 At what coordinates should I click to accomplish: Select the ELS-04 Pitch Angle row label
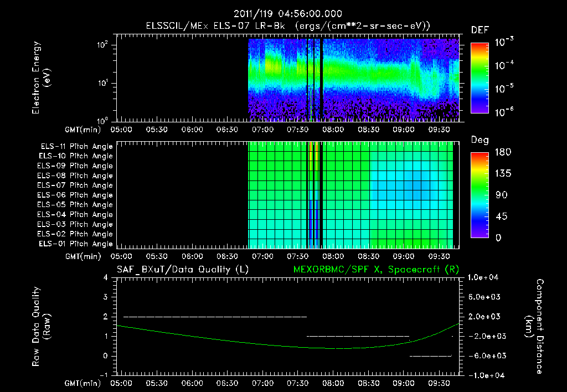tap(75, 214)
